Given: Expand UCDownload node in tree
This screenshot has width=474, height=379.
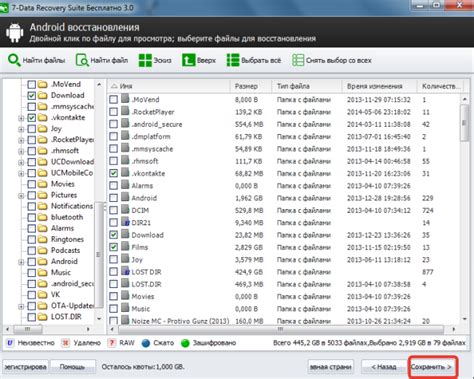Looking at the screenshot, I should (x=21, y=163).
